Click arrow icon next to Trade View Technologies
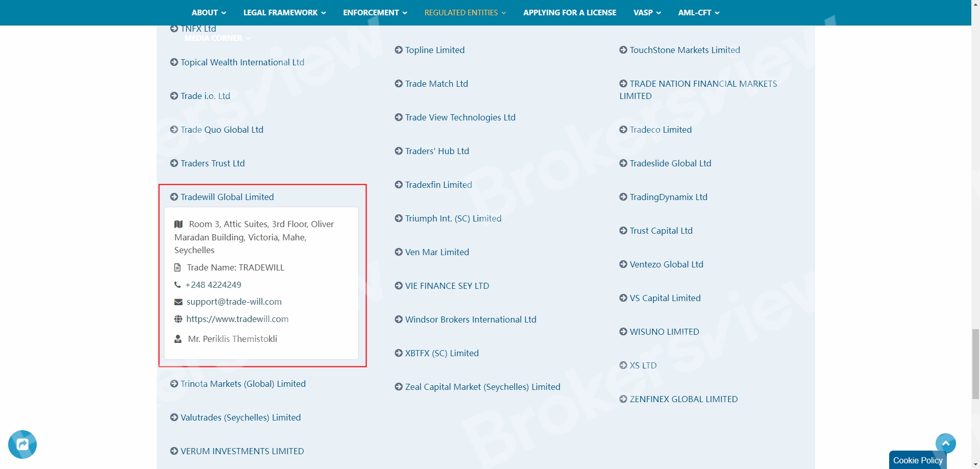The width and height of the screenshot is (980, 469). (x=399, y=117)
